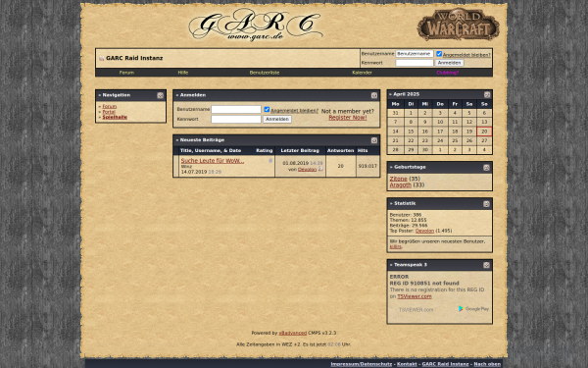The image size is (588, 368).
Task: Select highlighted day 20 in the calendar
Action: 484,131
